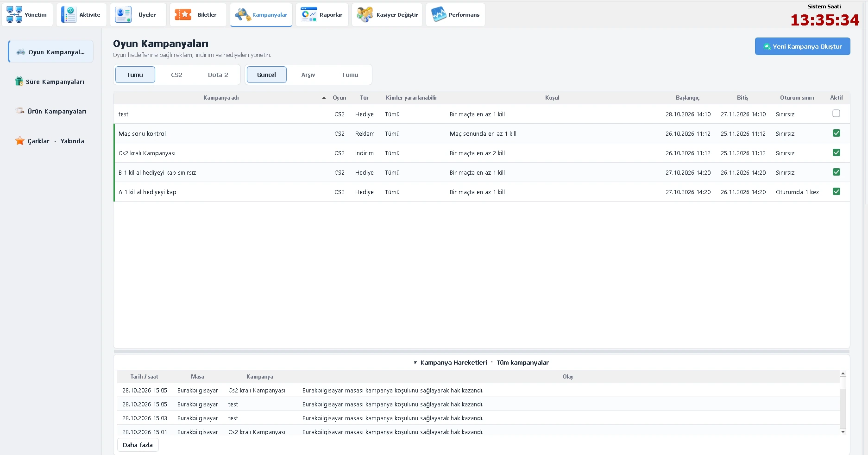This screenshot has width=868, height=455.
Task: Filter campaigns by the Dota 2 tab
Action: (218, 75)
